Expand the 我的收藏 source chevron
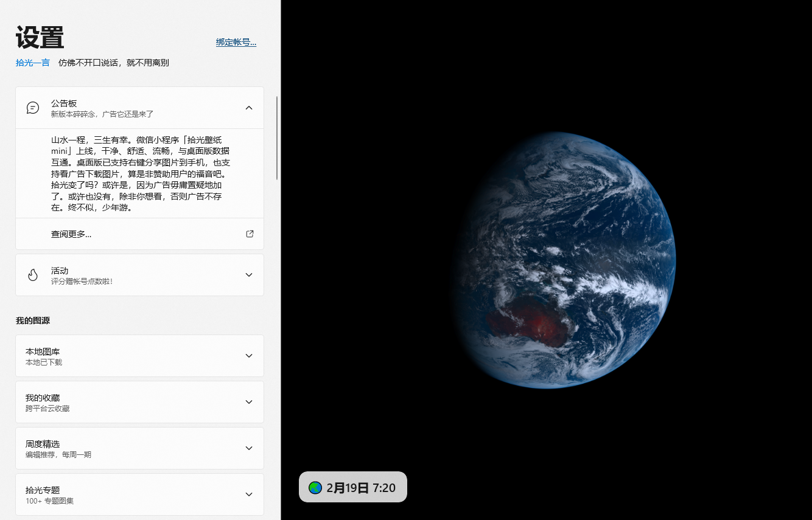This screenshot has width=812, height=520. click(248, 402)
